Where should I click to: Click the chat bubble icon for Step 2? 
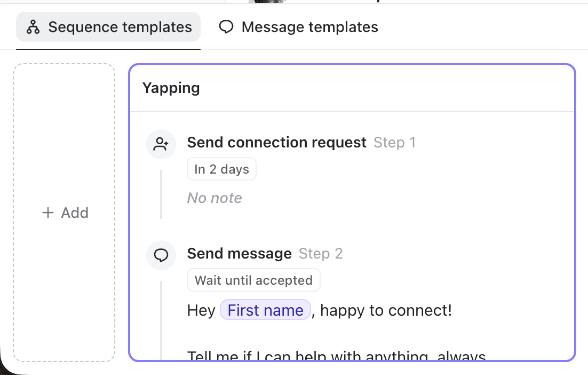(x=161, y=255)
